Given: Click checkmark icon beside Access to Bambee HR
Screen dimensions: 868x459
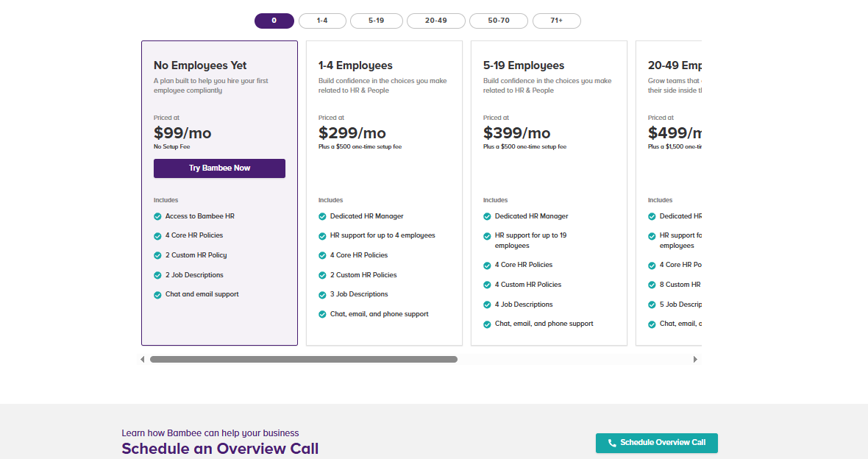Looking at the screenshot, I should [x=157, y=217].
